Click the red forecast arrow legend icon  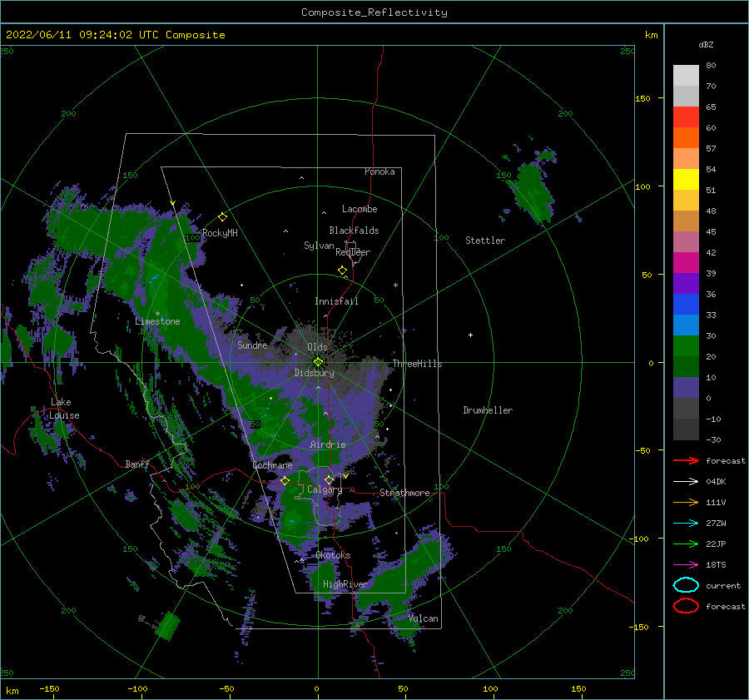point(686,460)
